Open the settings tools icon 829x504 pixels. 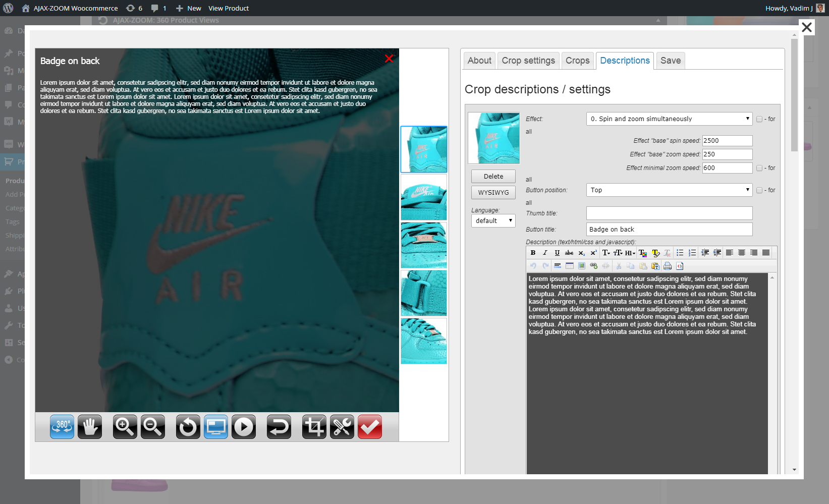click(x=342, y=427)
